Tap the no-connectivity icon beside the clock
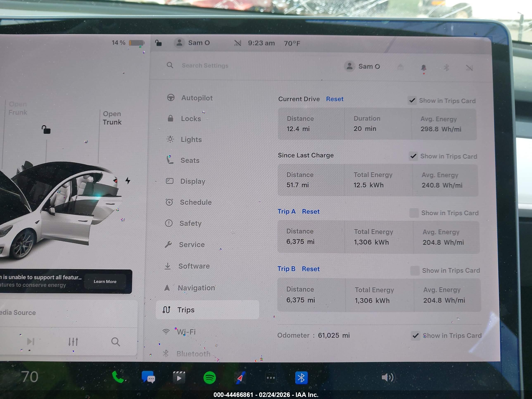 (x=237, y=43)
